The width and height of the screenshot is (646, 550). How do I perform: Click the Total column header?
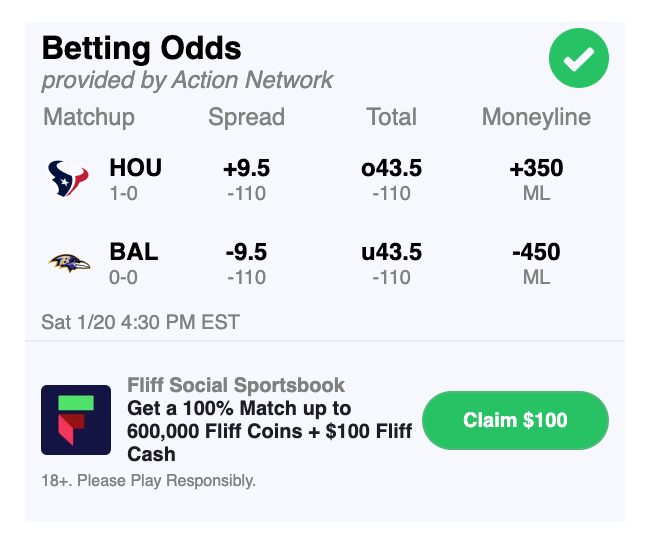coord(391,117)
